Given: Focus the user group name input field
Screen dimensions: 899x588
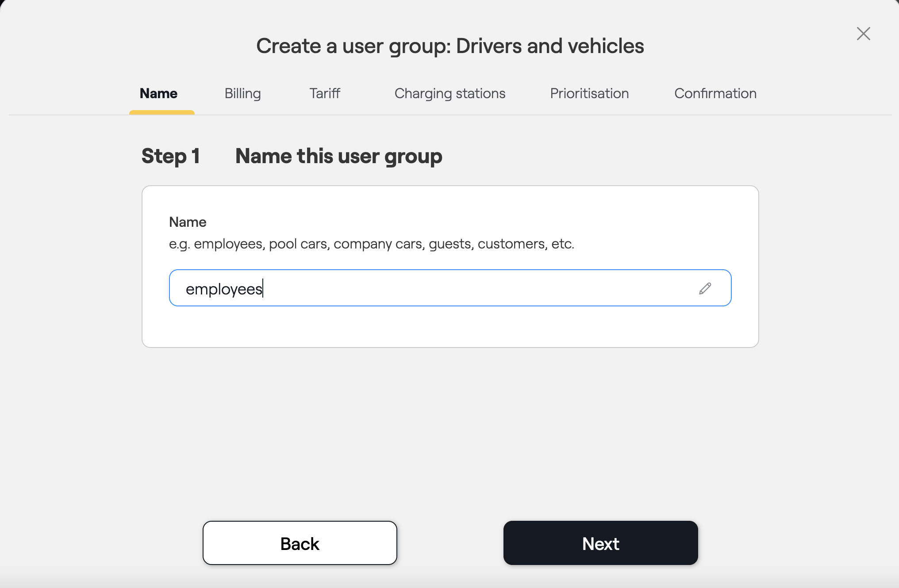Looking at the screenshot, I should coord(442,288).
